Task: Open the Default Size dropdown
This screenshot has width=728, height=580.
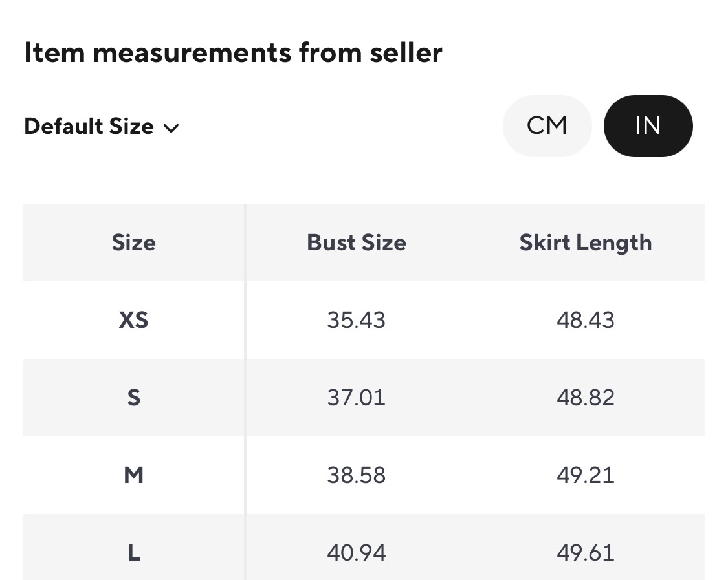Action: click(x=101, y=127)
